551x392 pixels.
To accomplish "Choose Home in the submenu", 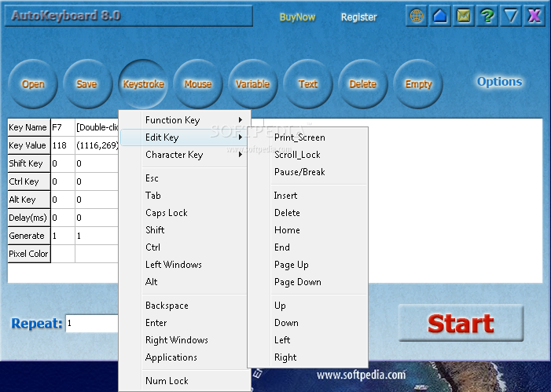I will [x=308, y=230].
